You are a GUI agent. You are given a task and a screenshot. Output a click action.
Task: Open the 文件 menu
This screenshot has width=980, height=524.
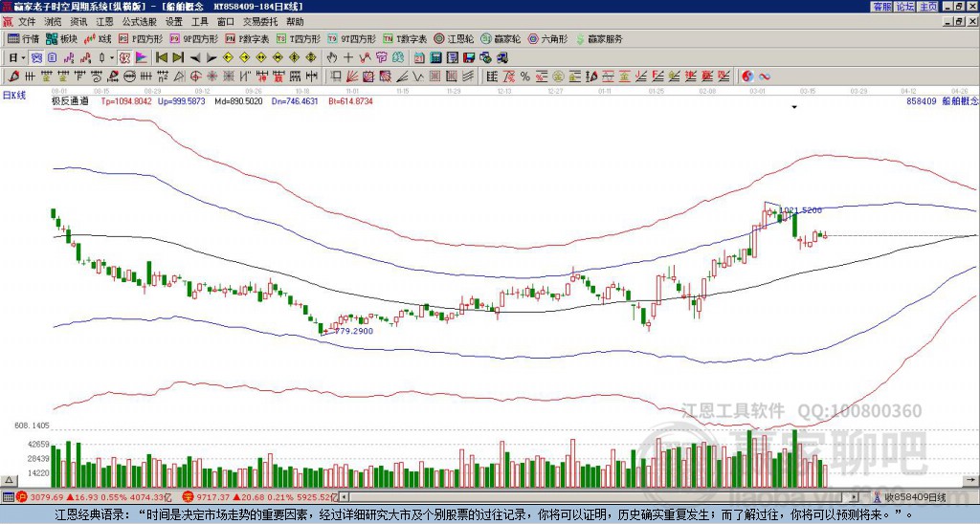click(x=28, y=22)
